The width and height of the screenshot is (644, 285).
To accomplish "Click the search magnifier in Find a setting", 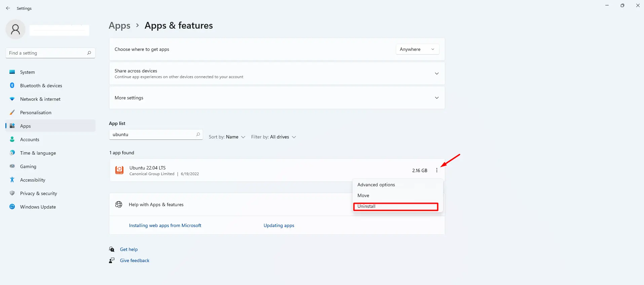I will (x=89, y=53).
